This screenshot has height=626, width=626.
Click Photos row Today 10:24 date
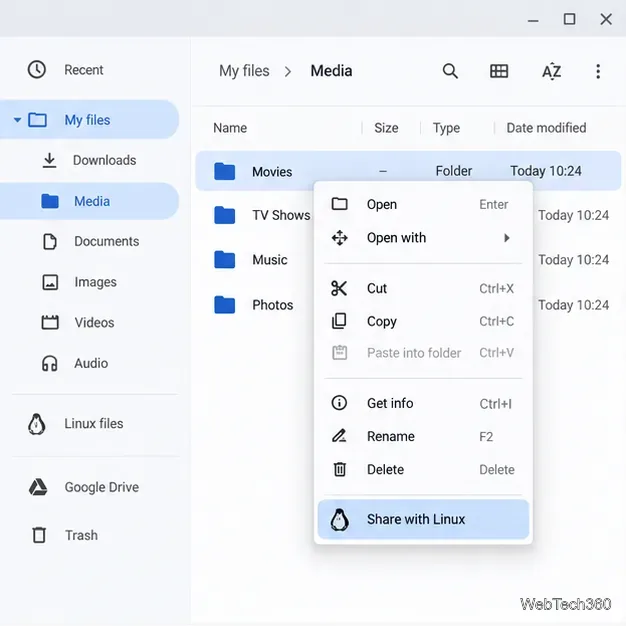(x=573, y=305)
